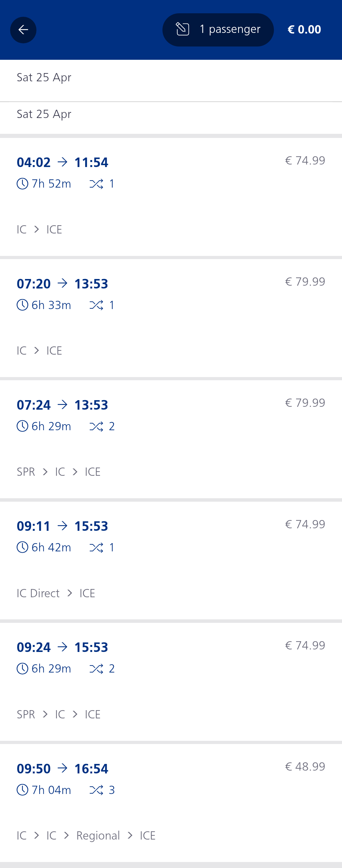The height and width of the screenshot is (868, 342).
Task: Tap the € 74.99 price for 09:11 trip
Action: coord(305,524)
